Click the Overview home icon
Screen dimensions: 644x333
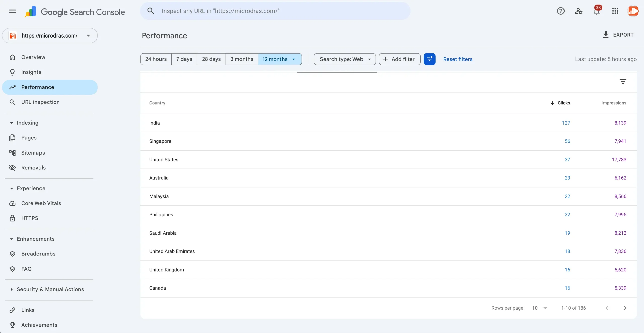(12, 57)
